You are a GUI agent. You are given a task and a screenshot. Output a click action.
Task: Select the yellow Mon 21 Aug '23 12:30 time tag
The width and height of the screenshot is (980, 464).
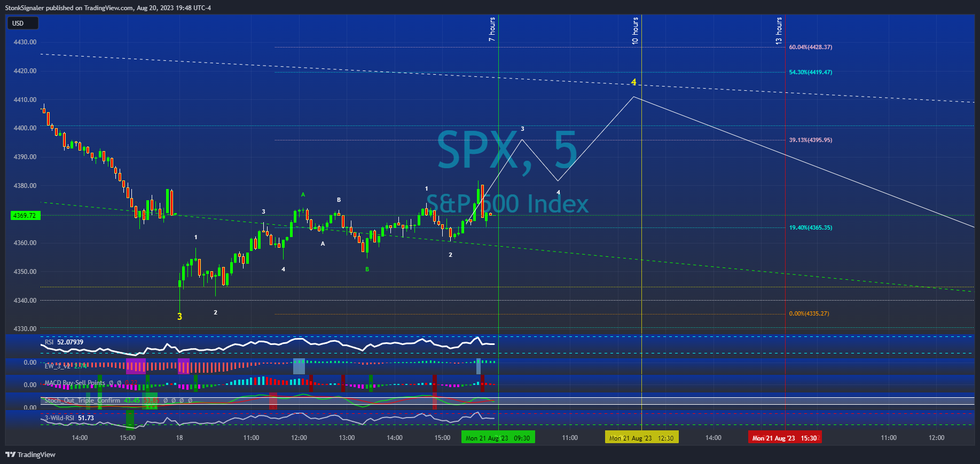(641, 438)
